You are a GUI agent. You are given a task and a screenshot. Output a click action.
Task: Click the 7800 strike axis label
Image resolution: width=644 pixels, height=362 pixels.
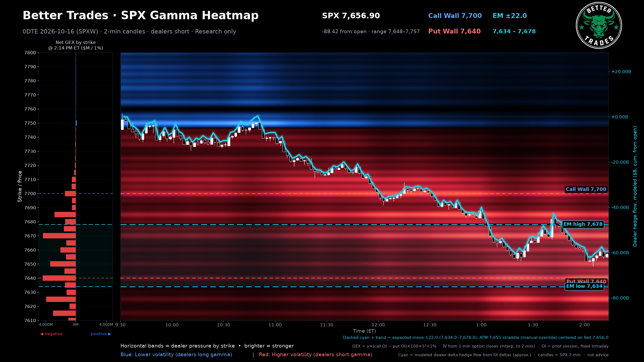tap(30, 53)
